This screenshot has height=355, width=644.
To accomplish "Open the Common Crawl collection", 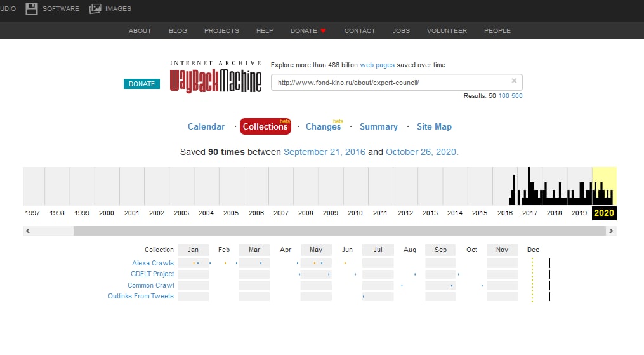I will [151, 285].
